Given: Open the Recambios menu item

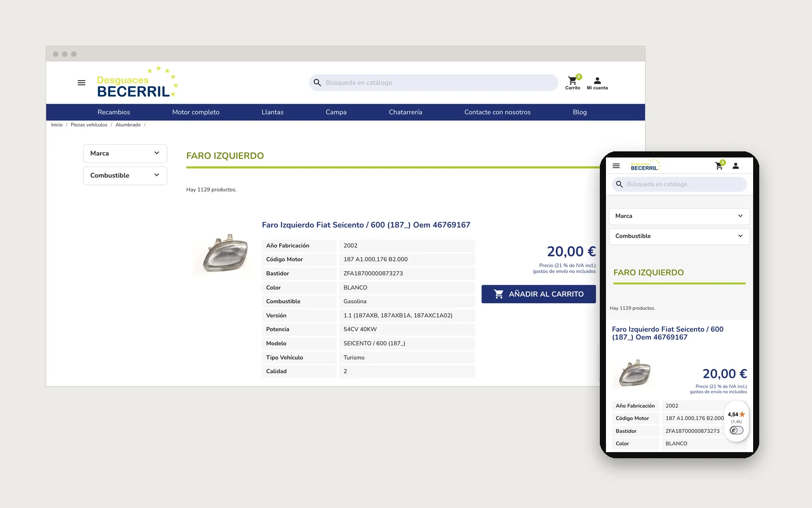Looking at the screenshot, I should pos(114,112).
